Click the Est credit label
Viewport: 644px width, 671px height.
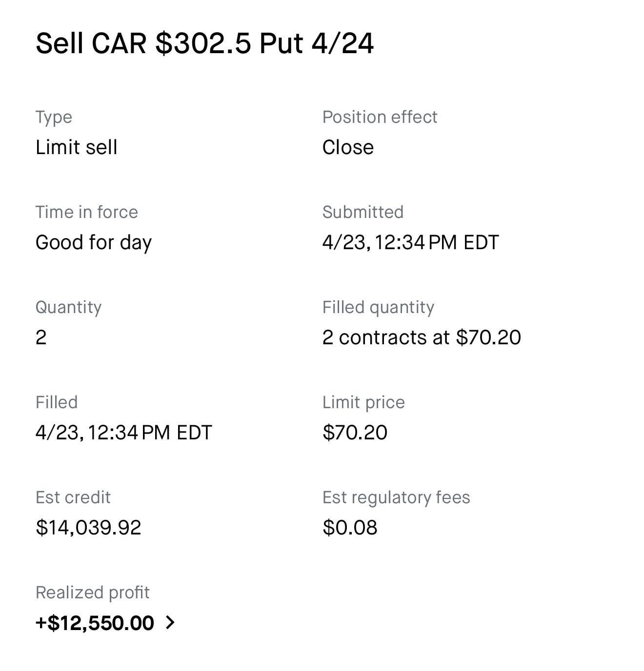pyautogui.click(x=73, y=497)
